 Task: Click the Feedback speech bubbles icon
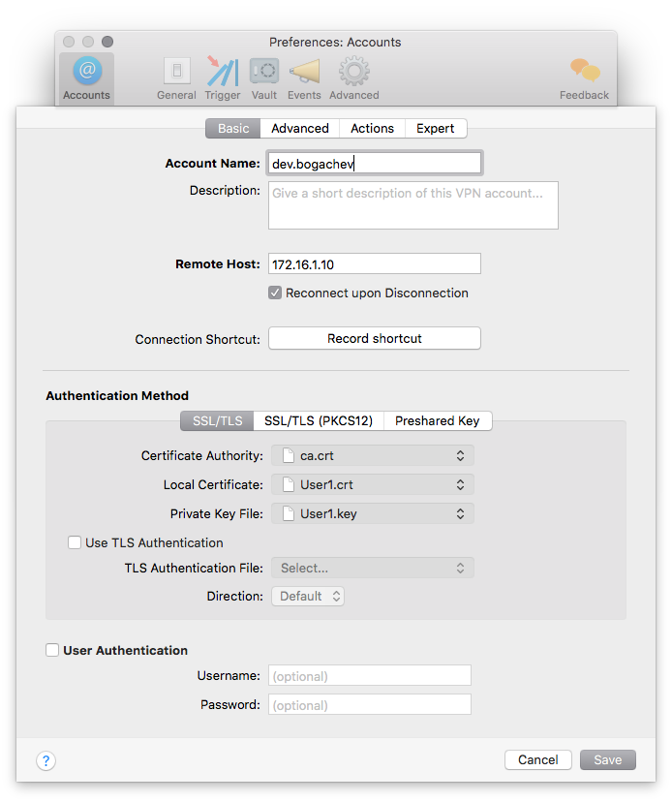tap(584, 73)
